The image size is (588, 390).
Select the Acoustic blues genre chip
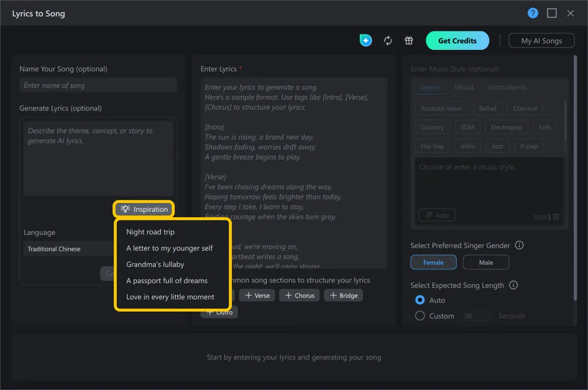[442, 108]
